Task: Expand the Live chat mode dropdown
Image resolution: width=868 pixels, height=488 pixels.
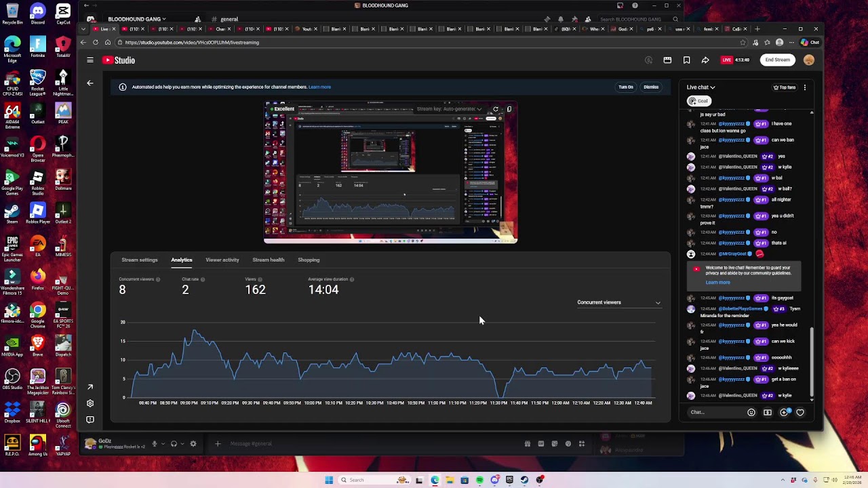Action: click(701, 87)
